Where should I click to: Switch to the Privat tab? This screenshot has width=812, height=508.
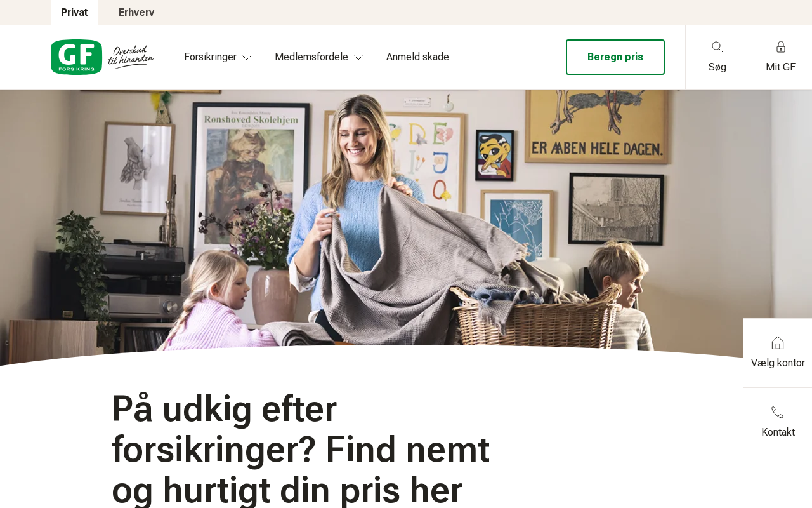[74, 13]
